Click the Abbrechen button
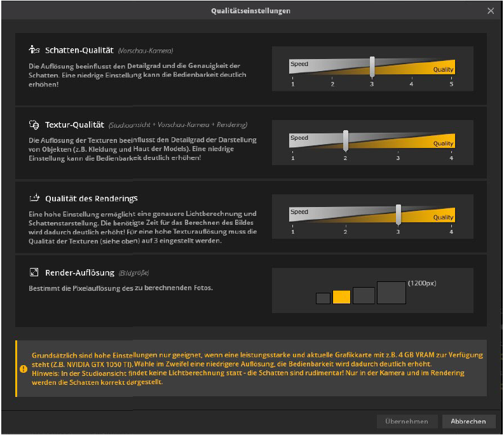This screenshot has height=435, width=504. [468, 421]
